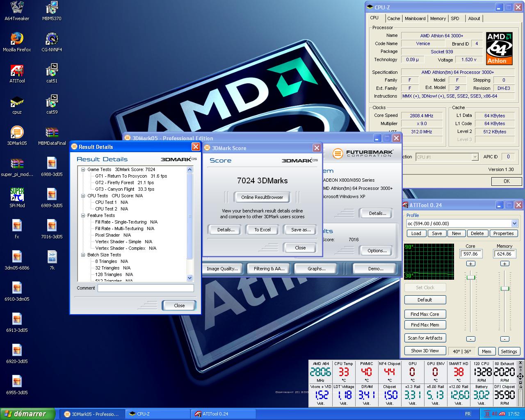The image size is (525, 420).
Task: Click Scan for Artifacts in ATITool
Action: coord(425,338)
